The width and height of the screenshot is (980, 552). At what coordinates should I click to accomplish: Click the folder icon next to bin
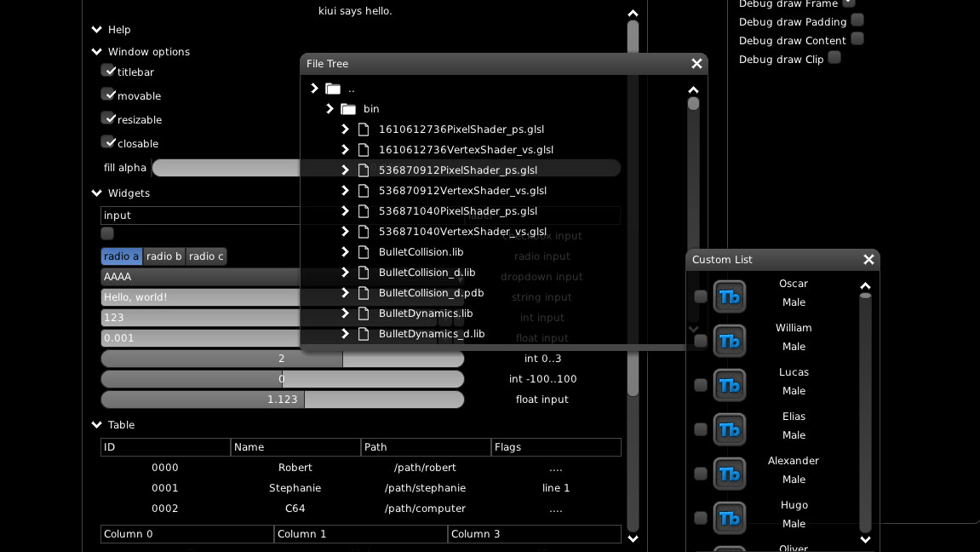pyautogui.click(x=348, y=108)
